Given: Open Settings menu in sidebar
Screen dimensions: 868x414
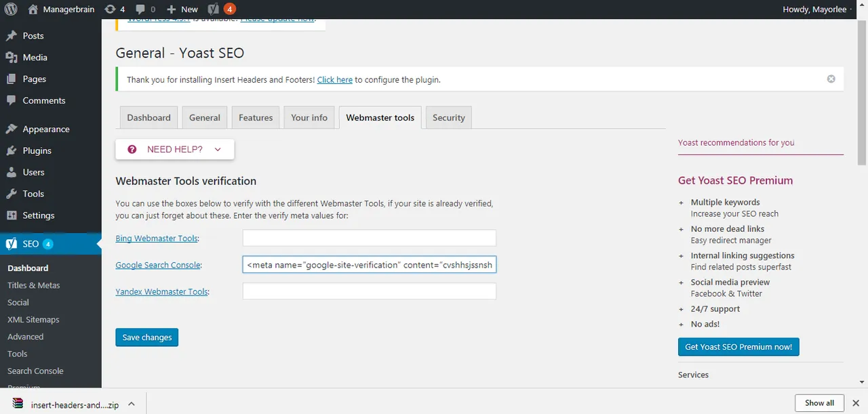Looking at the screenshot, I should point(38,216).
